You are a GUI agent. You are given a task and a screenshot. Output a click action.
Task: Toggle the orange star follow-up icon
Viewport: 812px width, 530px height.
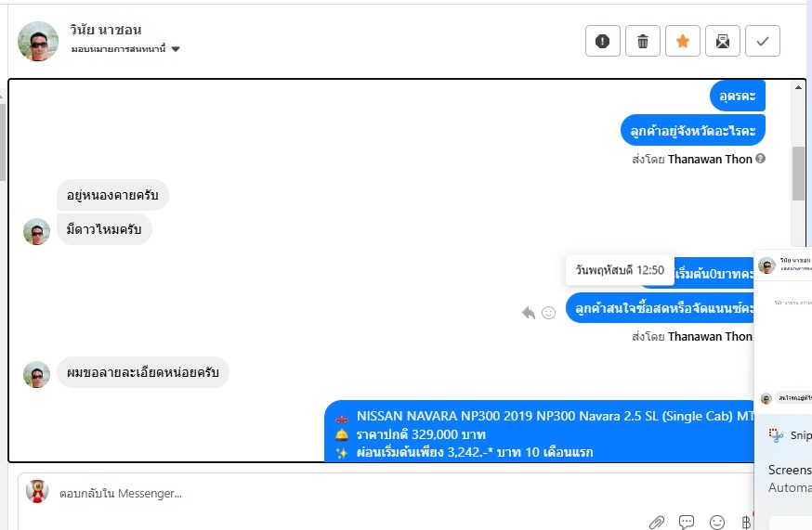683,41
